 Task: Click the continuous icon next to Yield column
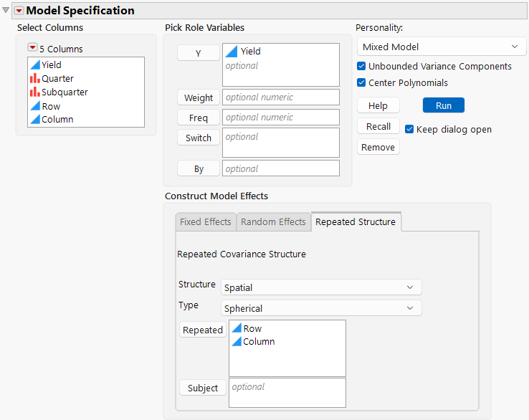click(35, 65)
